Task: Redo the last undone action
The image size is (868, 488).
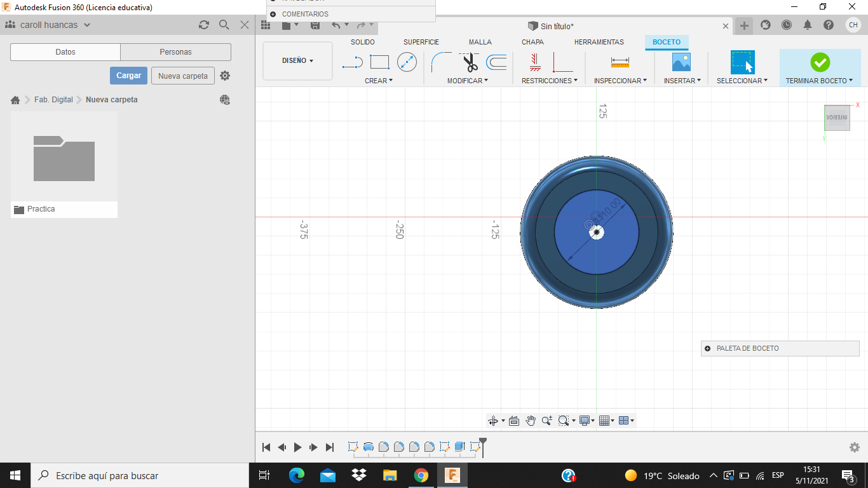Action: click(361, 25)
